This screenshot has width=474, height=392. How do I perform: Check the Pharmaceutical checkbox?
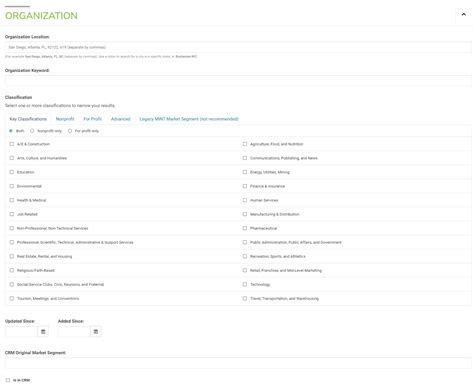click(245, 228)
